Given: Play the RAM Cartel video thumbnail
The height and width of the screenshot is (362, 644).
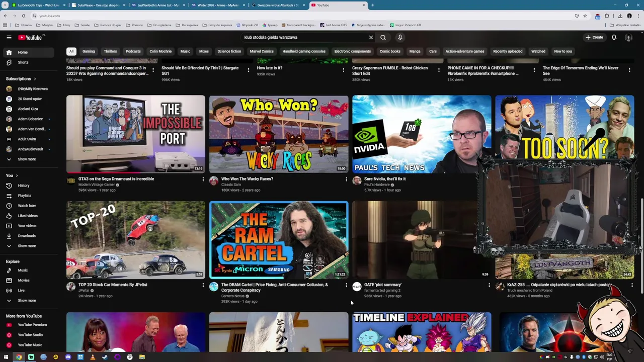Looking at the screenshot, I should click(279, 240).
